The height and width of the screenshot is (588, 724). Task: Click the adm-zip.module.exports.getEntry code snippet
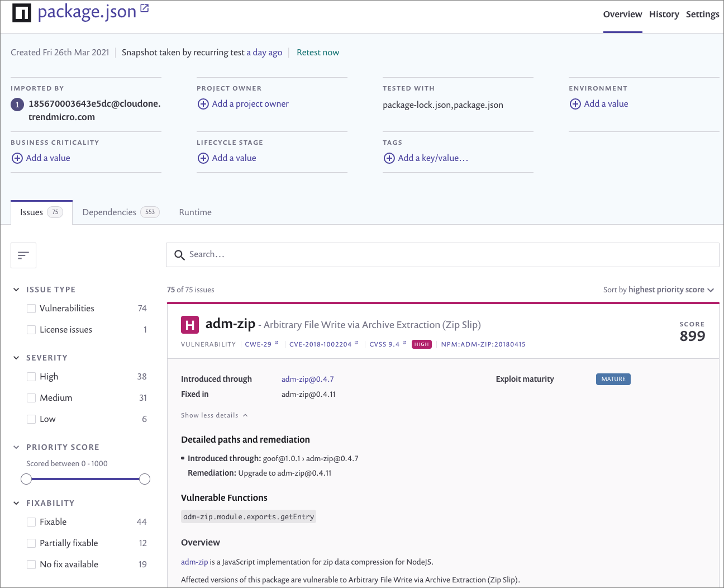(249, 517)
